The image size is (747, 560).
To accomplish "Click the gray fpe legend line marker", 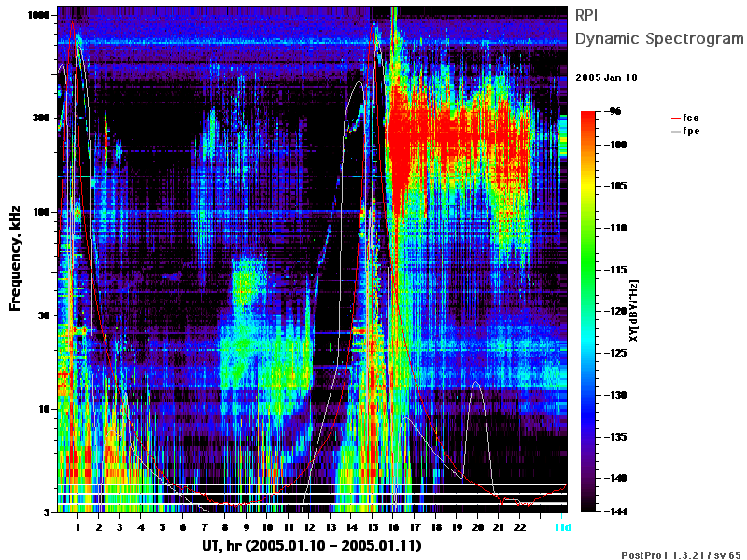I will coord(676,132).
